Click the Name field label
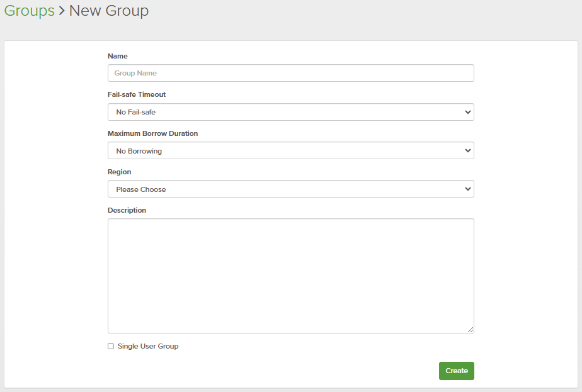The width and height of the screenshot is (582, 392). (118, 56)
